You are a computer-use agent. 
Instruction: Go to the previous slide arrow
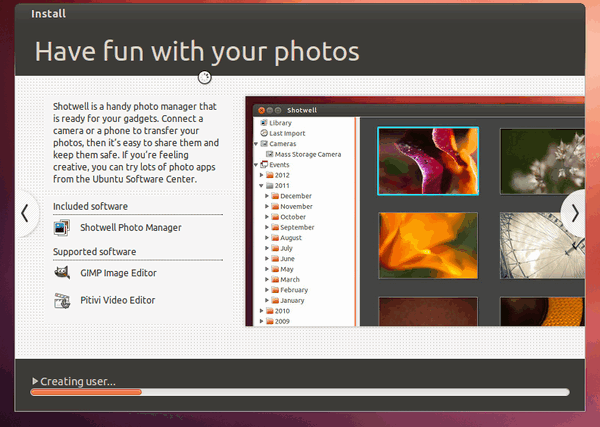pos(24,212)
